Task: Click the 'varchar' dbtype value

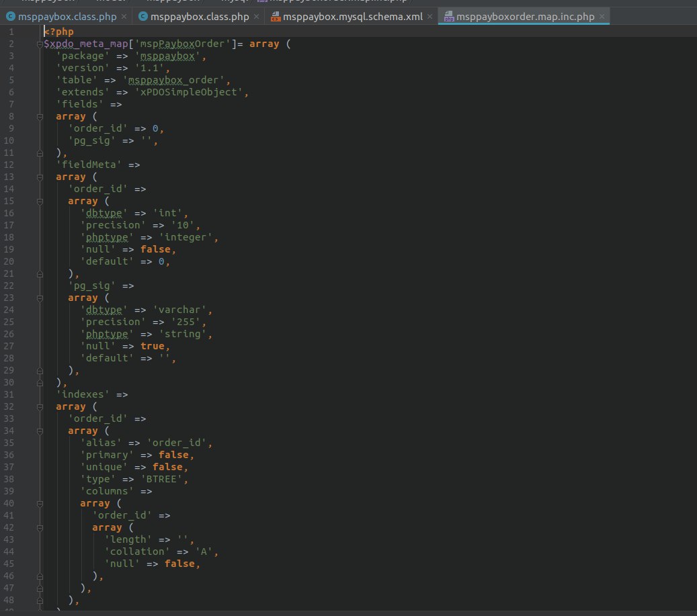Action: point(179,310)
